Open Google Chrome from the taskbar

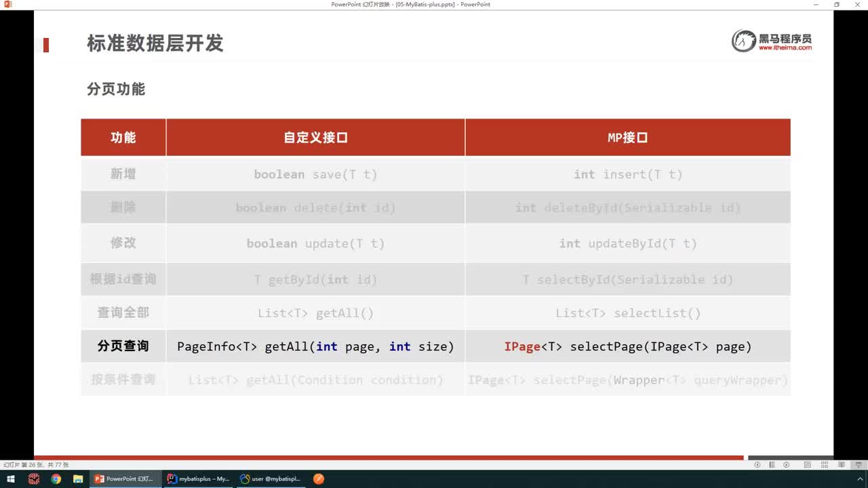tap(56, 479)
